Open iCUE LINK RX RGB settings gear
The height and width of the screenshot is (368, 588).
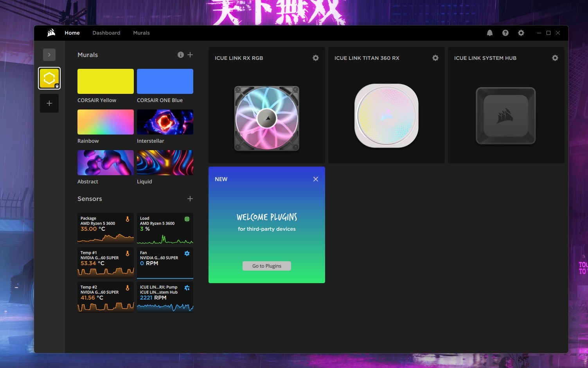pos(315,58)
